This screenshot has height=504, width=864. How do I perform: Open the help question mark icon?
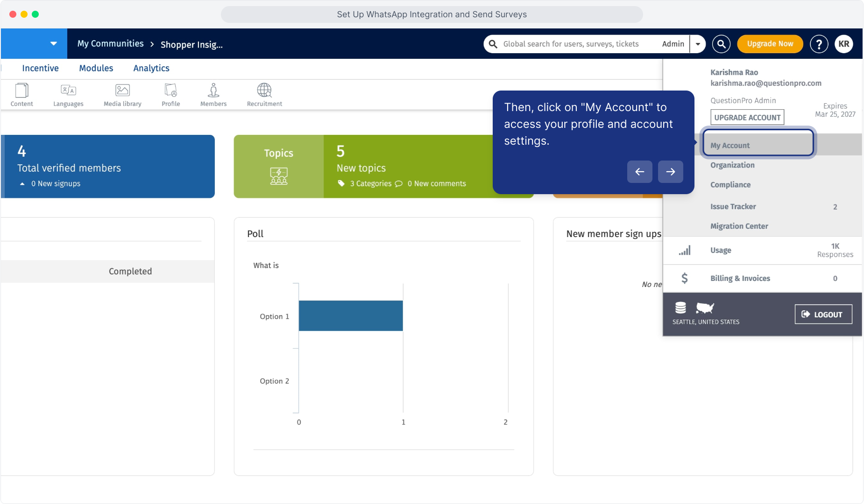[x=819, y=44]
